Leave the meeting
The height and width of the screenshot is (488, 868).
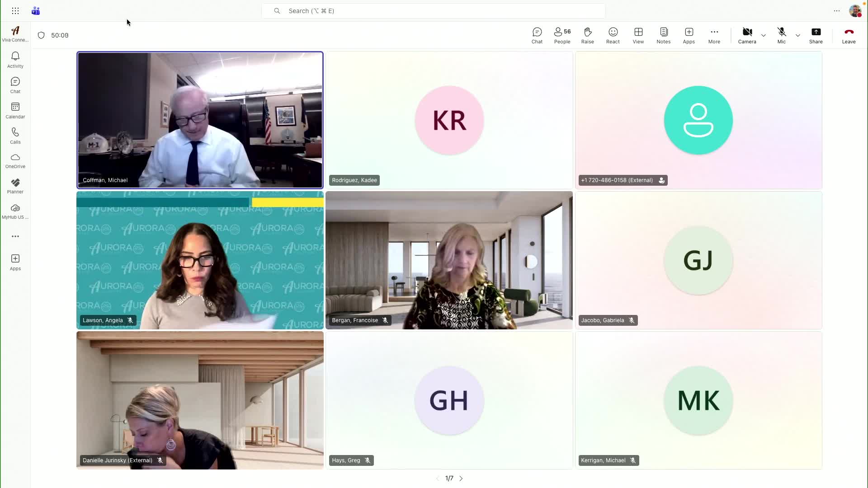(849, 35)
